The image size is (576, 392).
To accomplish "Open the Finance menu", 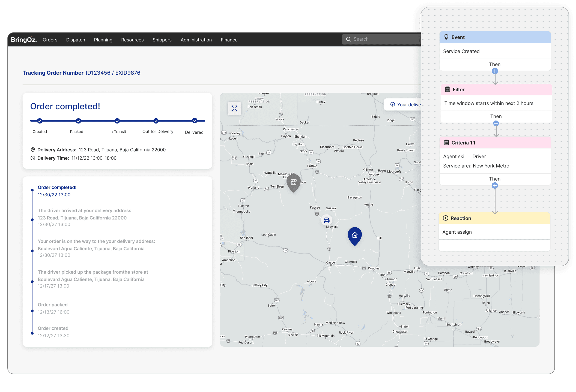I will point(229,40).
